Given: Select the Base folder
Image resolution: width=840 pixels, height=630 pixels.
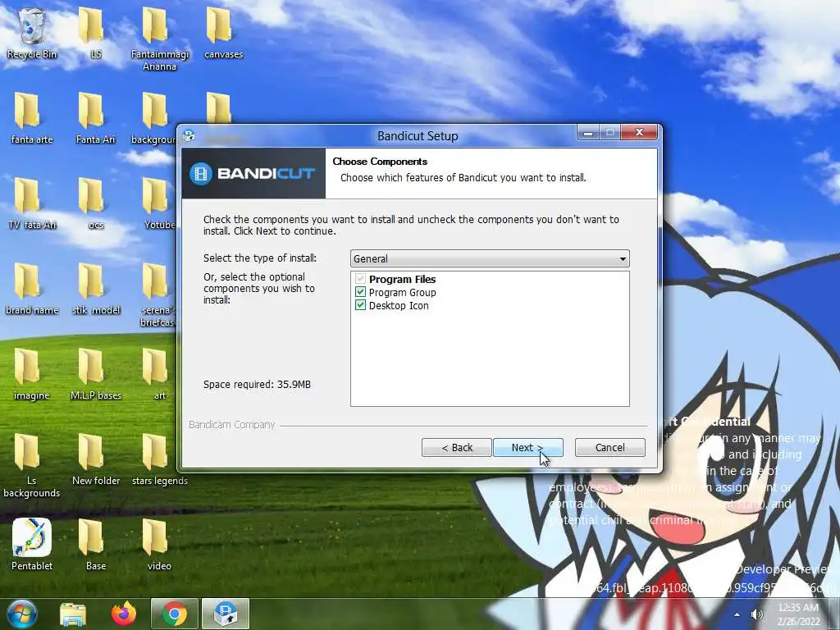Looking at the screenshot, I should pos(95,545).
